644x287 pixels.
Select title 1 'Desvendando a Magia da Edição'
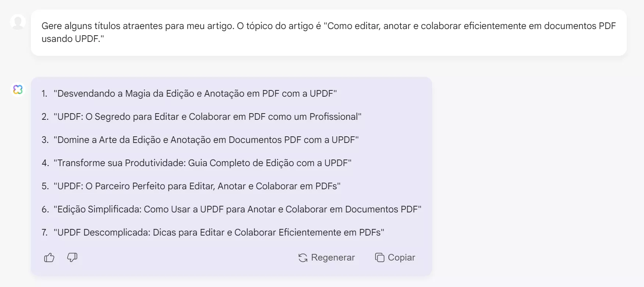195,93
